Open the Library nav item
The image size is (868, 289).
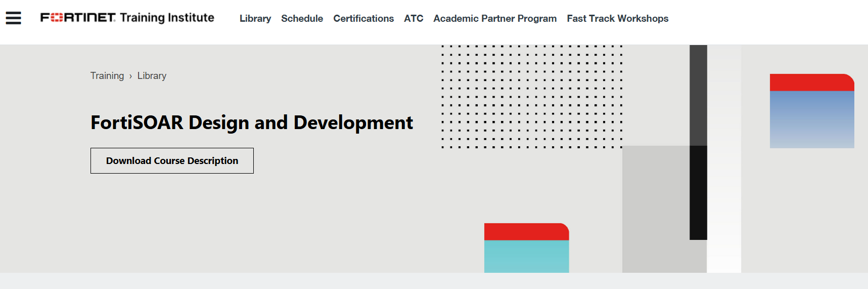coord(255,18)
